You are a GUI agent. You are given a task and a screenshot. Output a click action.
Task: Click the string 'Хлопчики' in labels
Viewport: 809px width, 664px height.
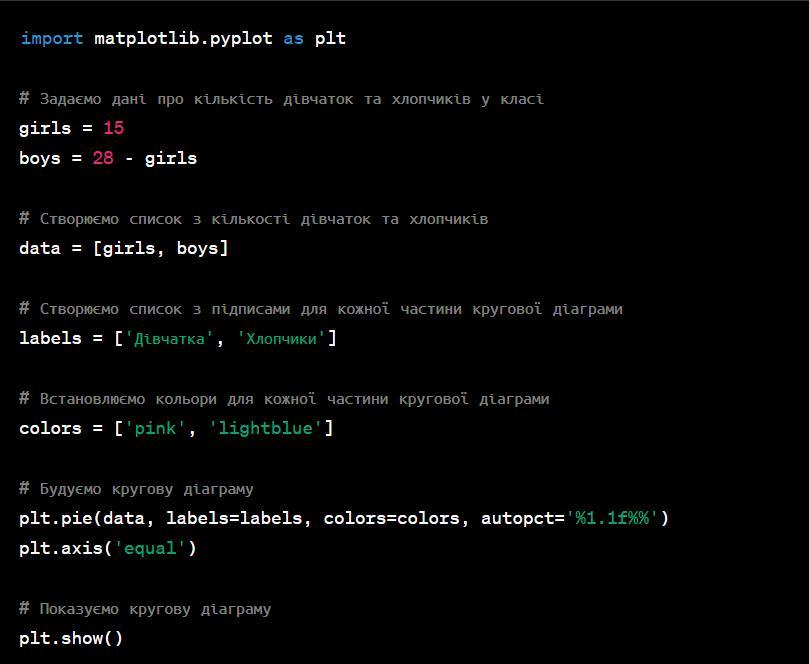click(x=281, y=338)
